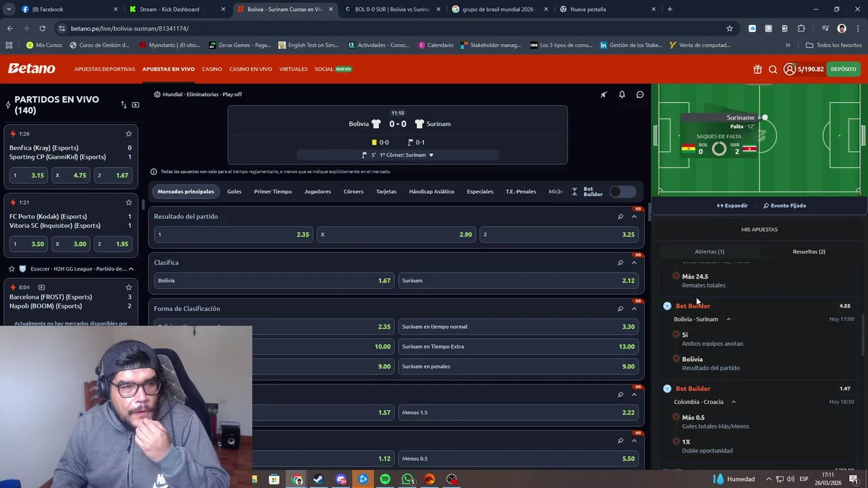Open Todos los favoritos bookmarks folder
The width and height of the screenshot is (868, 488).
[833, 45]
